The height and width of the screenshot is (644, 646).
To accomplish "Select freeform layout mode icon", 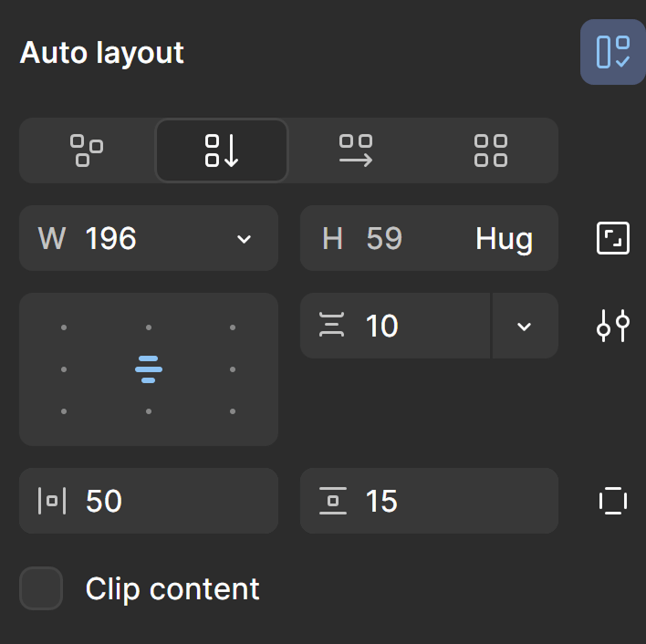I will (87, 151).
